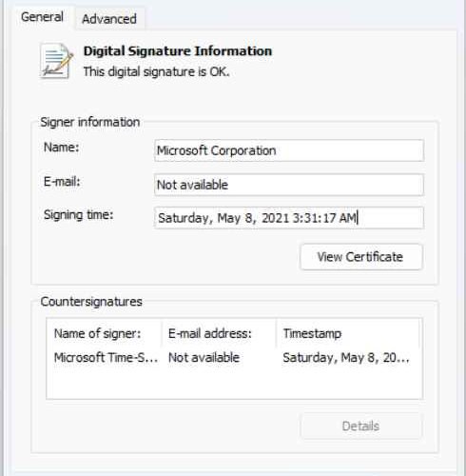Click the E-mail field showing Not available
The height and width of the screenshot is (476, 466).
[289, 185]
